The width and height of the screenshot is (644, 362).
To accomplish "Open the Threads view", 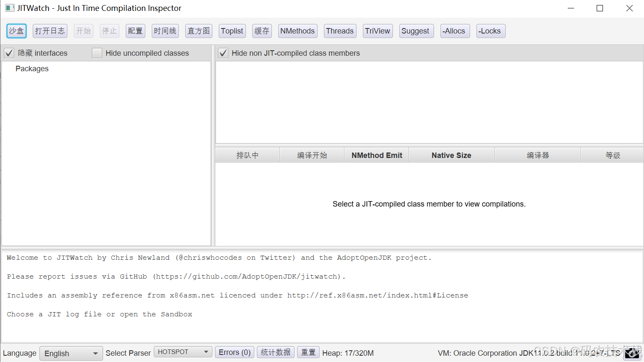I will tap(340, 31).
